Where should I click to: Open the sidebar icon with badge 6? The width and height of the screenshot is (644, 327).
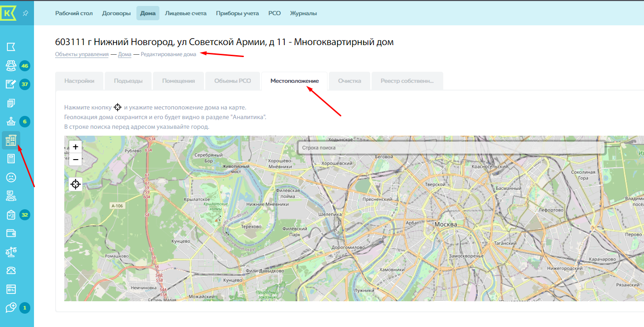[11, 121]
